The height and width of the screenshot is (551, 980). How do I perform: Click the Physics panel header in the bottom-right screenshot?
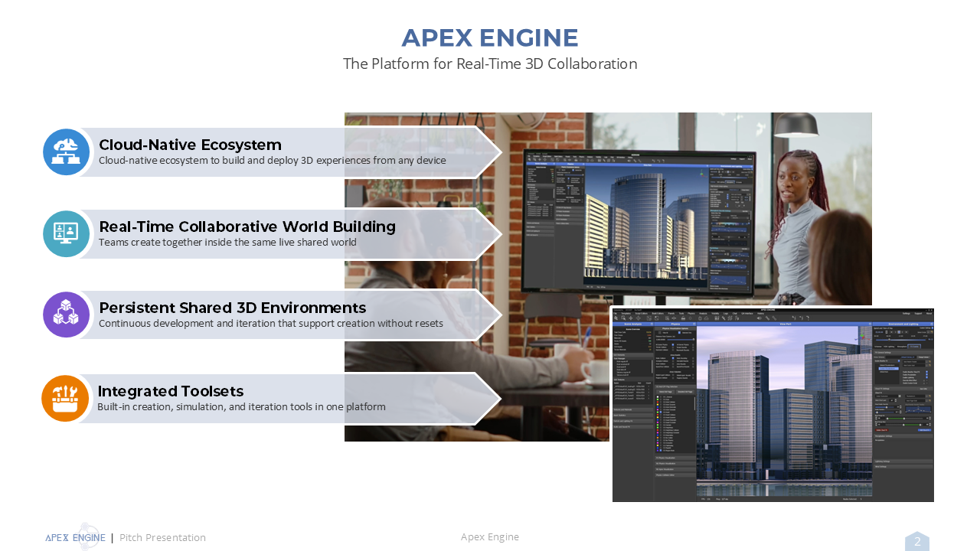(x=675, y=324)
